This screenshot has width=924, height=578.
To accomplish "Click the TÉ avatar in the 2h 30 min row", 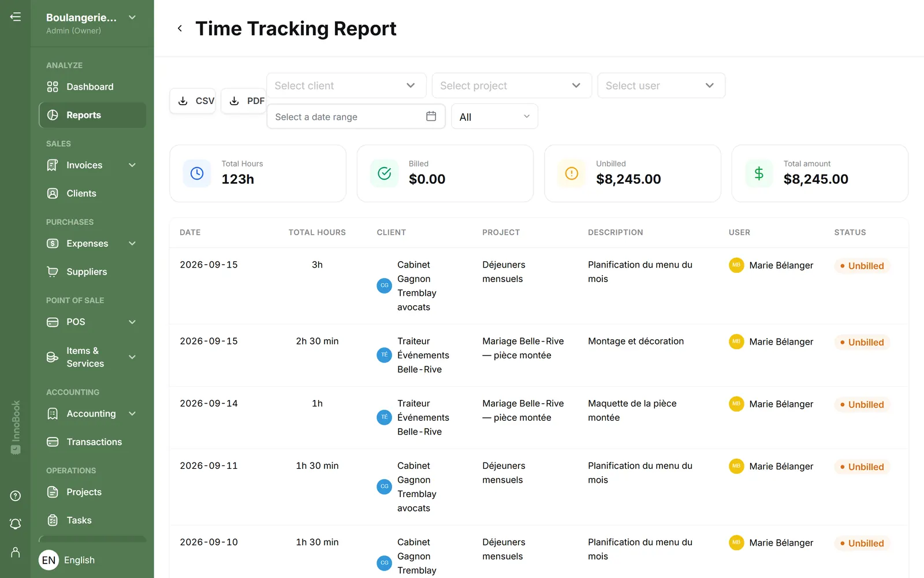I will 384,355.
